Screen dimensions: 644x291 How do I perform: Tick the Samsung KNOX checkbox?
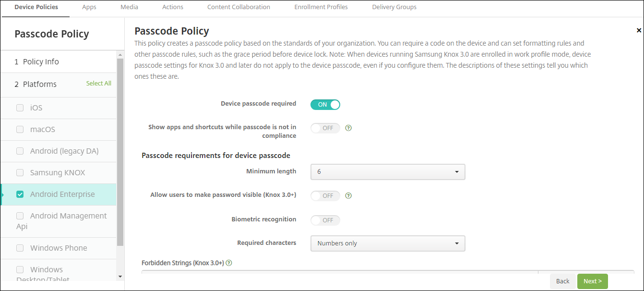(x=20, y=173)
